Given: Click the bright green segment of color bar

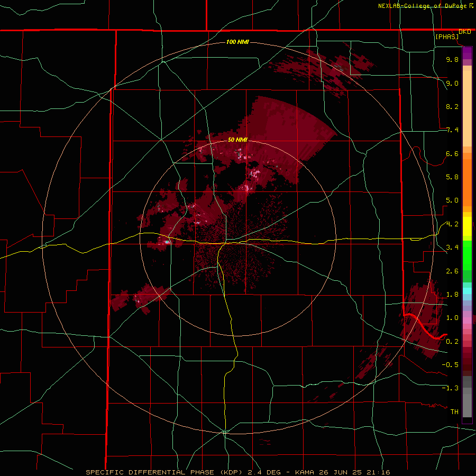Looking at the screenshot, I should pos(467,255).
